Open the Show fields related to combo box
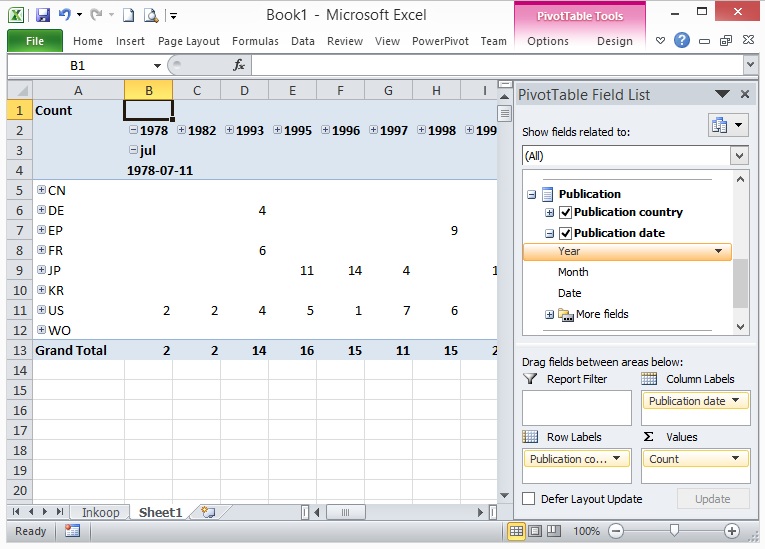Viewport: 765px width, 549px height. (635, 156)
